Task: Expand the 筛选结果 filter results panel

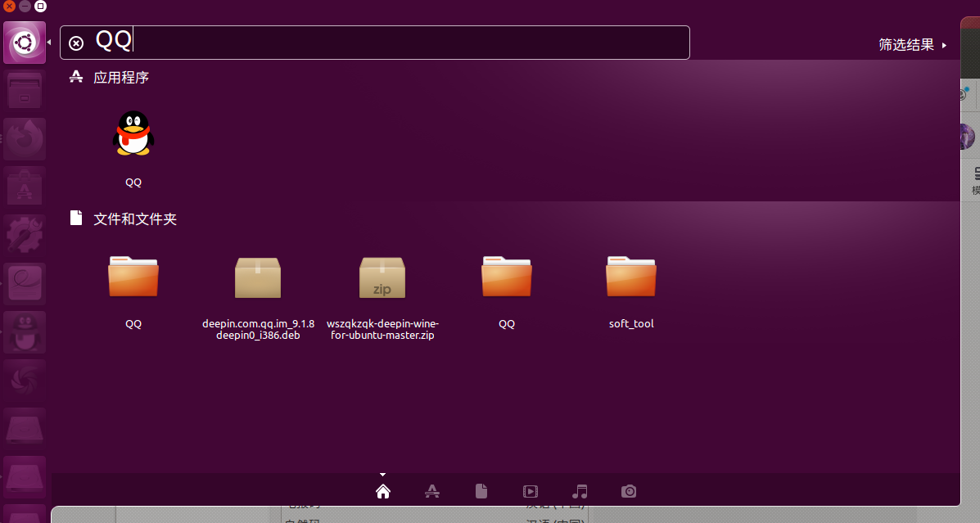Action: [913, 45]
